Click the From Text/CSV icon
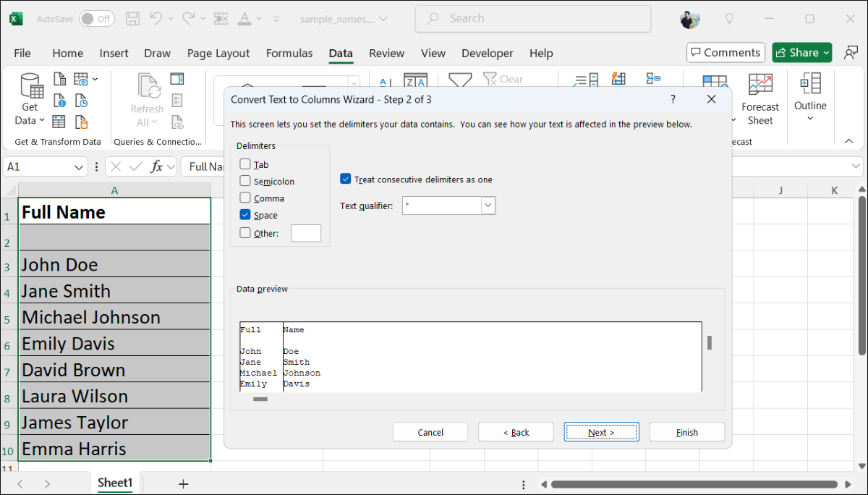Image resolution: width=868 pixels, height=495 pixels. tap(59, 78)
